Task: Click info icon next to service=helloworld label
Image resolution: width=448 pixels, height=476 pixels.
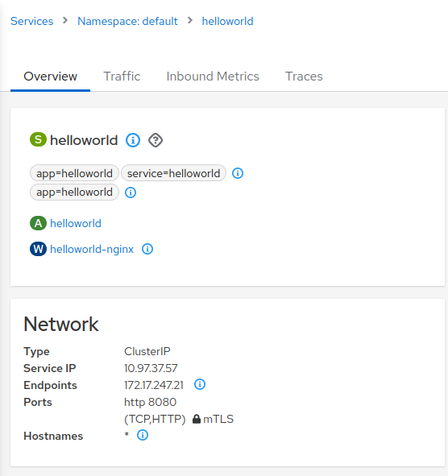Action: [238, 173]
